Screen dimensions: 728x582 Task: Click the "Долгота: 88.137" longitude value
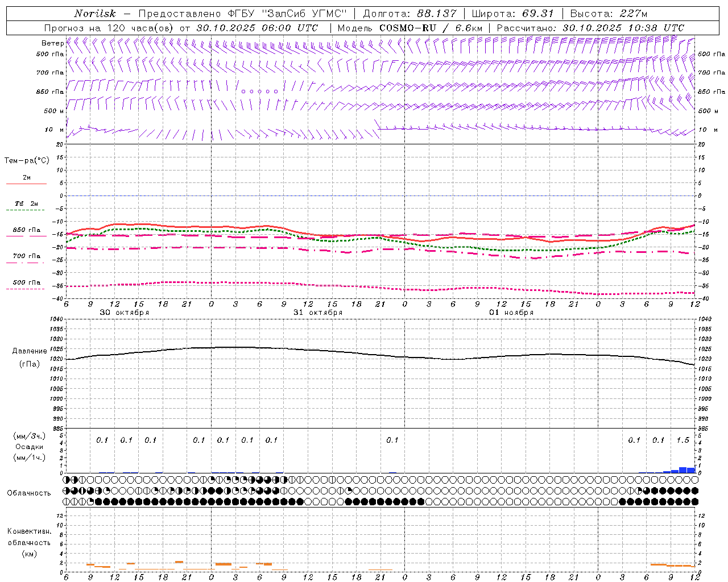[409, 14]
